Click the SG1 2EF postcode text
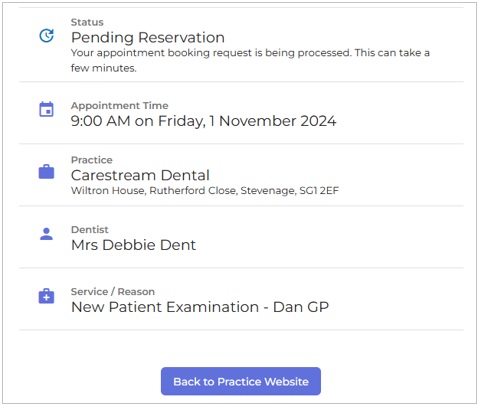Screen dimensions: 478x406 pyautogui.click(x=319, y=191)
